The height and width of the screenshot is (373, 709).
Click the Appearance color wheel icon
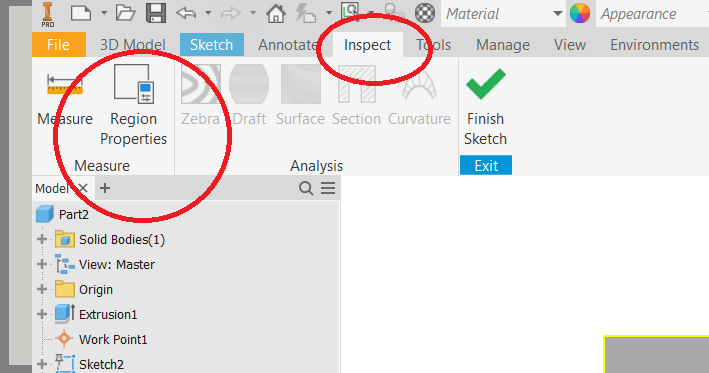click(580, 13)
